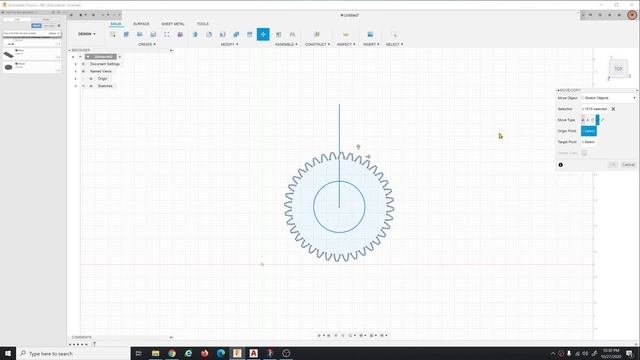The height and width of the screenshot is (360, 640).
Task: Clear the selection with the X icon
Action: click(x=613, y=109)
